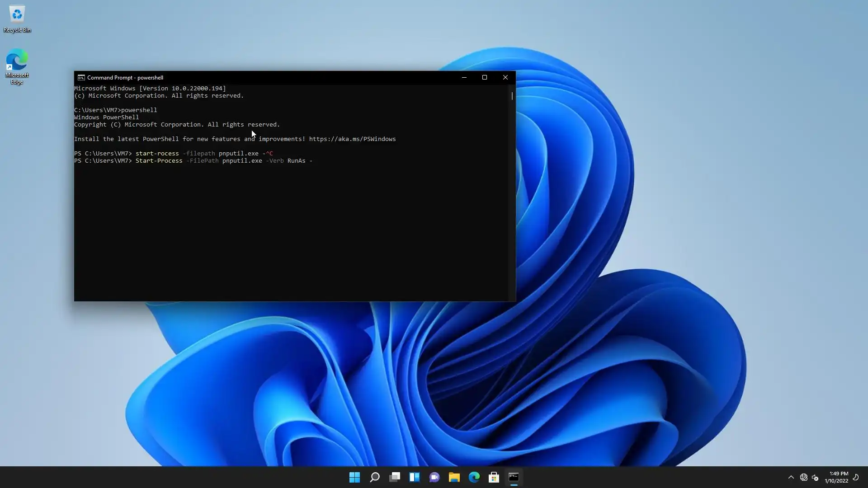Open notification moon icon in tray

pyautogui.click(x=856, y=477)
